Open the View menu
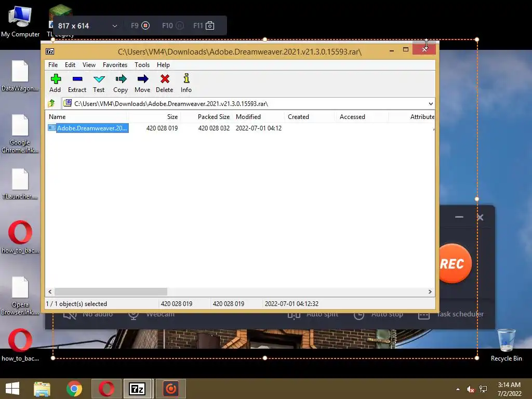Image resolution: width=532 pixels, height=399 pixels. (x=89, y=65)
